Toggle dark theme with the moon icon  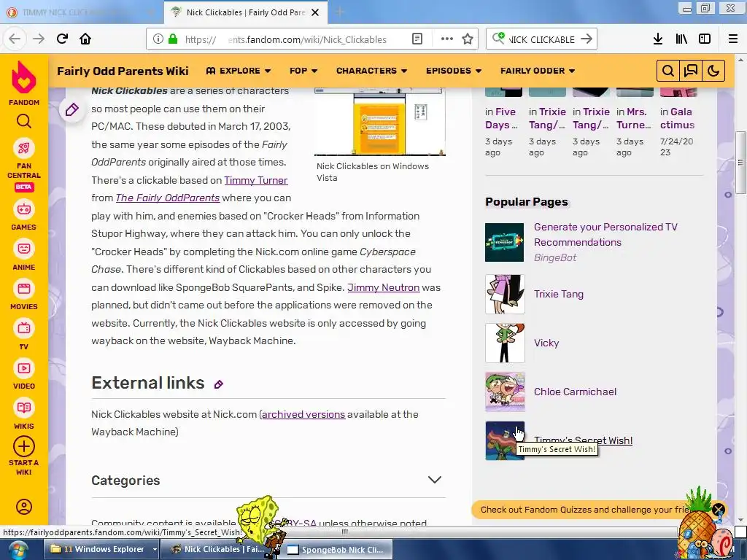[713, 71]
